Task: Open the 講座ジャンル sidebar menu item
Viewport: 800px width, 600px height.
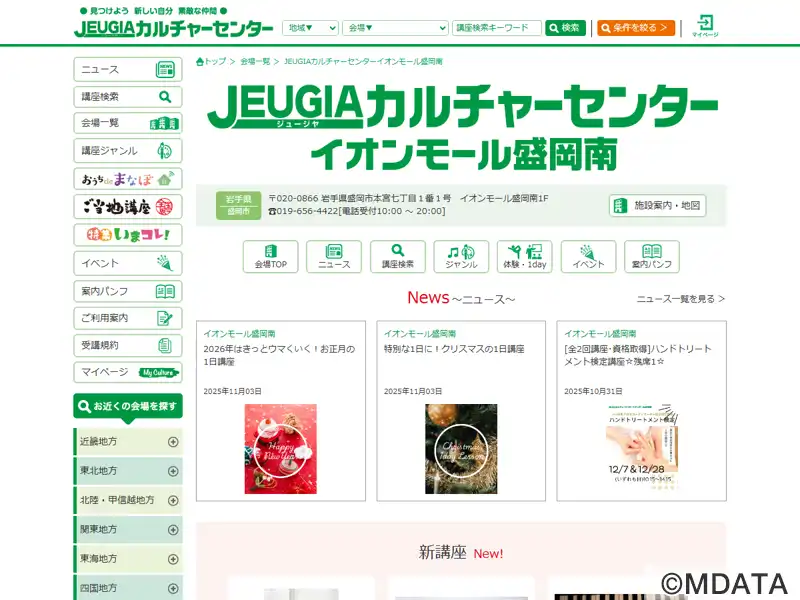Action: [128, 151]
